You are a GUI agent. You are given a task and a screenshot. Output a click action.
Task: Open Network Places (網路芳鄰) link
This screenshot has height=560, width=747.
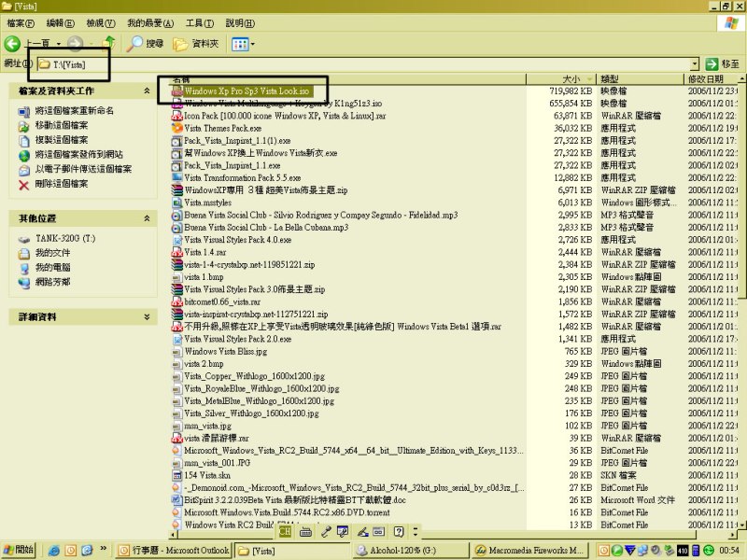click(52, 282)
